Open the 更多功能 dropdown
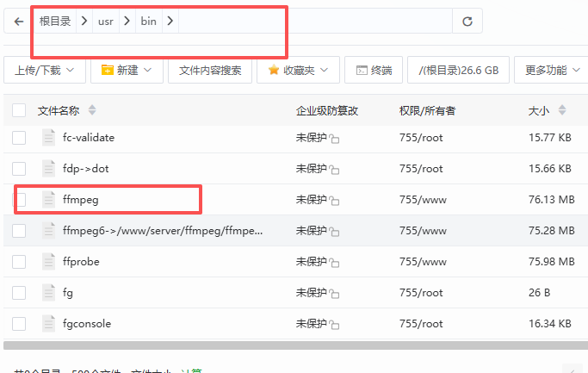Image resolution: width=588 pixels, height=373 pixels. point(552,70)
